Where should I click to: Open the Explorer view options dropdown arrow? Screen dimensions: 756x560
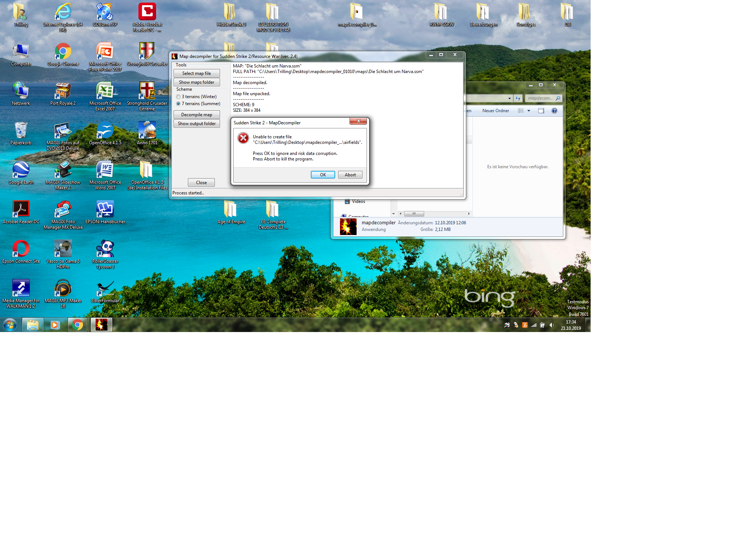[529, 111]
